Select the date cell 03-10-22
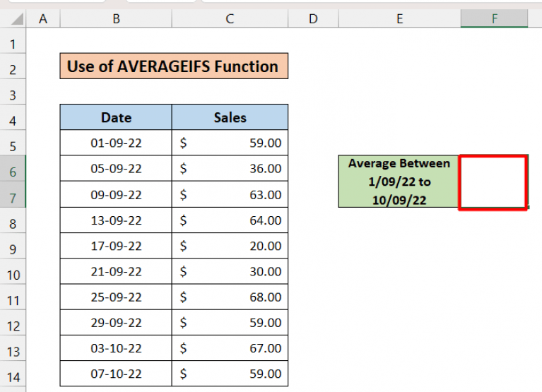This screenshot has height=392, width=542. (116, 348)
